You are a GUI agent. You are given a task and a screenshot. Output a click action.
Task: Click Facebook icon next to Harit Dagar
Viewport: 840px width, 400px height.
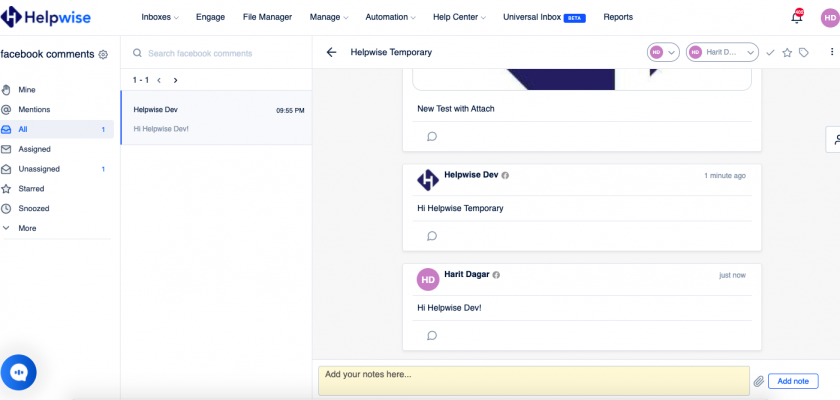(x=496, y=275)
